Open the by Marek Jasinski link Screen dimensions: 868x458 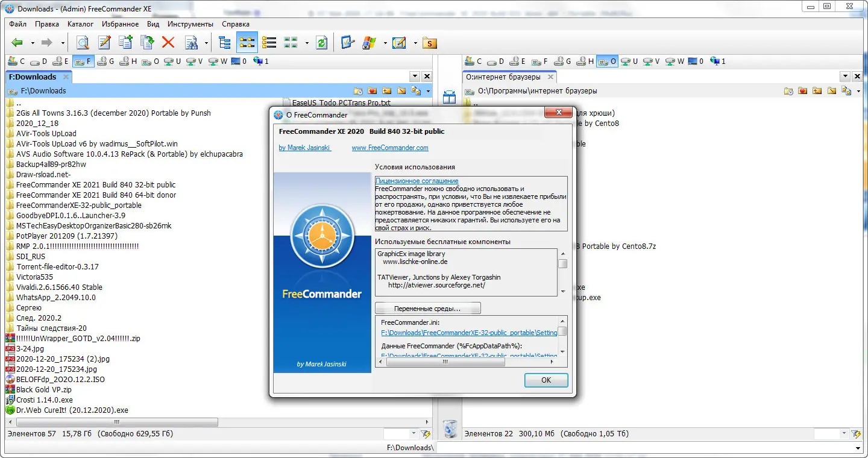tap(304, 148)
